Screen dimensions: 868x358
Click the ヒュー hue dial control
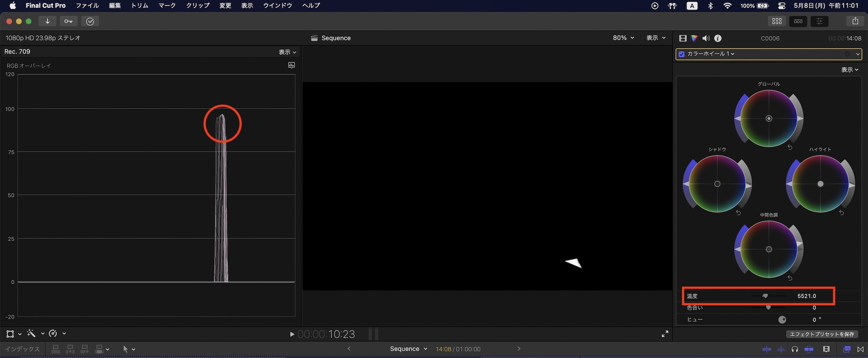tap(782, 320)
